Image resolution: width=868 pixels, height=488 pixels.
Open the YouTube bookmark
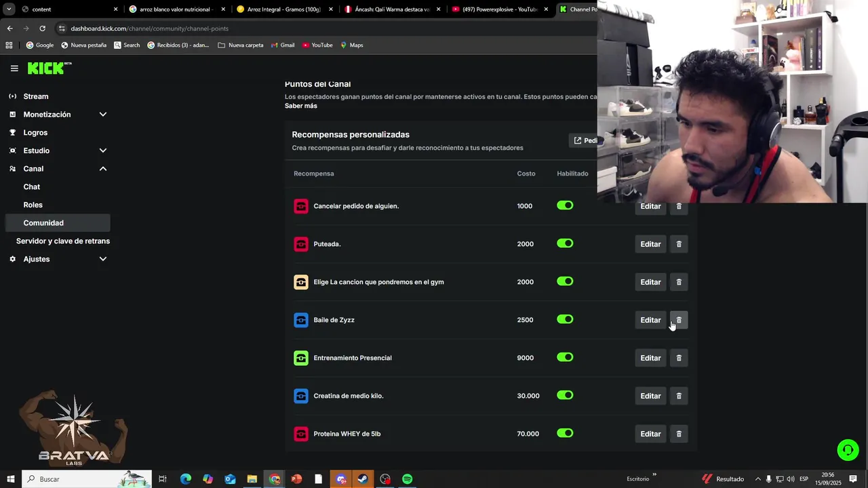[317, 45]
